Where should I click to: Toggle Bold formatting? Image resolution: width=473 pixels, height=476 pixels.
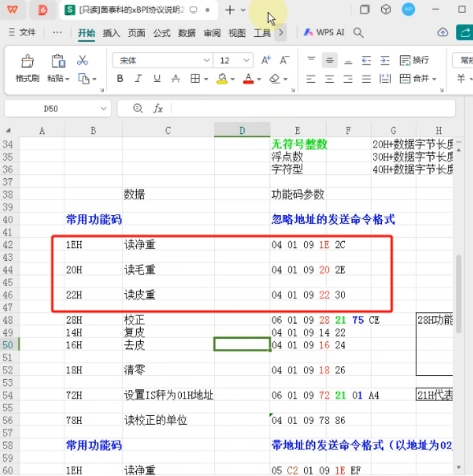[120, 79]
